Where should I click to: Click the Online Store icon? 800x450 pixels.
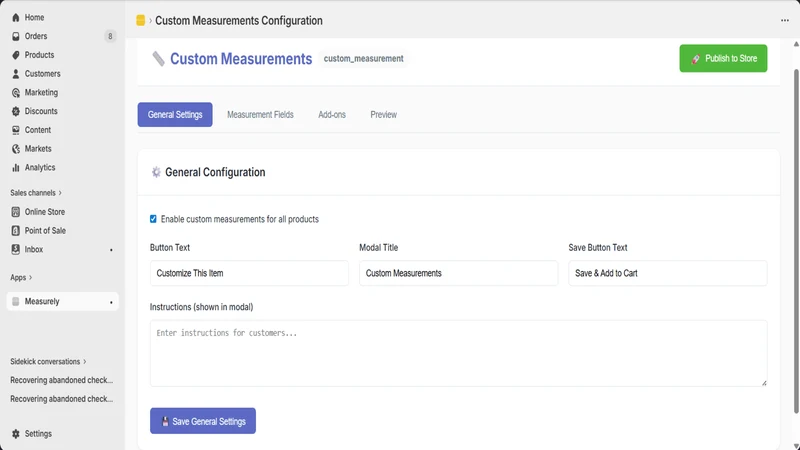[16, 212]
